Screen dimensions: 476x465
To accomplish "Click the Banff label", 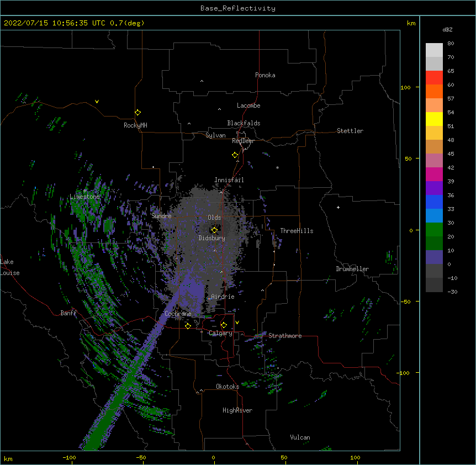I will click(x=68, y=313).
